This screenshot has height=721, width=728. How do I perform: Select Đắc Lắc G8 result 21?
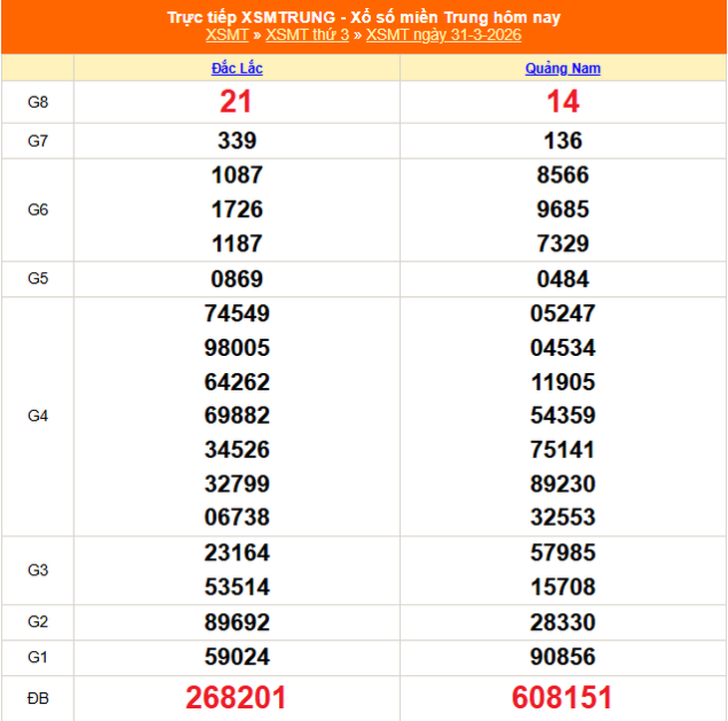236,102
